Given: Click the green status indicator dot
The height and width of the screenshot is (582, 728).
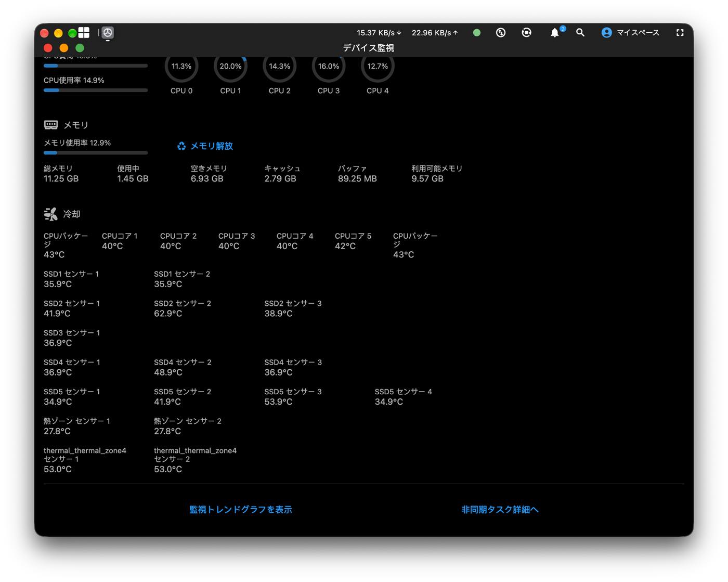Looking at the screenshot, I should click(476, 32).
